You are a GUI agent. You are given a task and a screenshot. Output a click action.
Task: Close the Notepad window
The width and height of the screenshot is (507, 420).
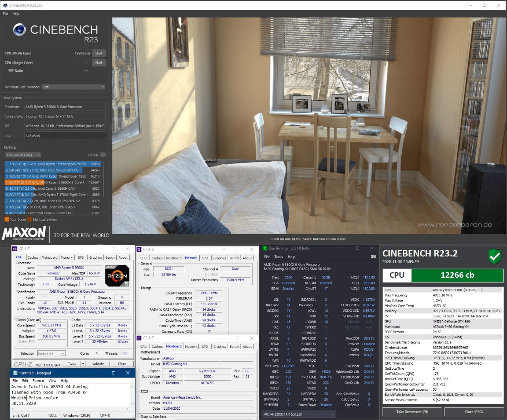128,373
